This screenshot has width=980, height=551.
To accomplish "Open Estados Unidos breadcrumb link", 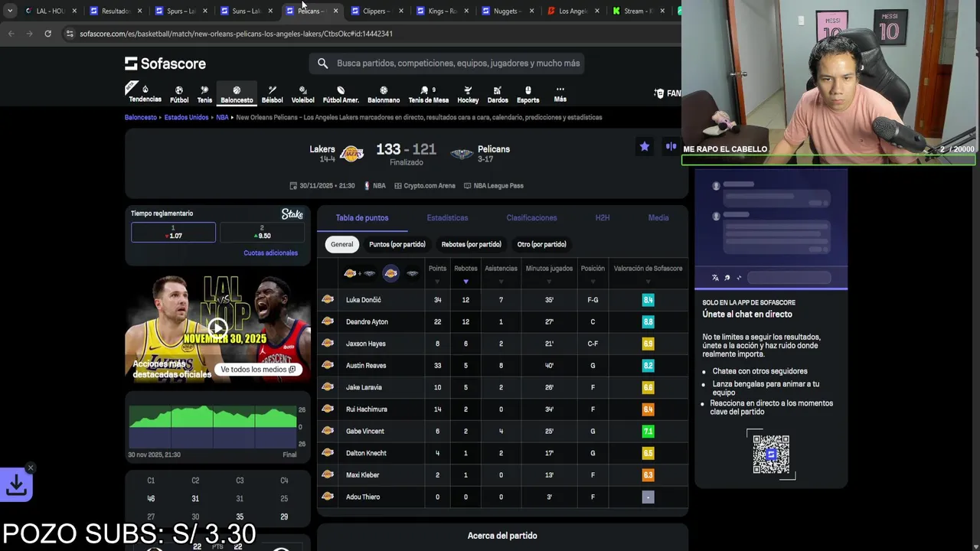I will click(186, 118).
